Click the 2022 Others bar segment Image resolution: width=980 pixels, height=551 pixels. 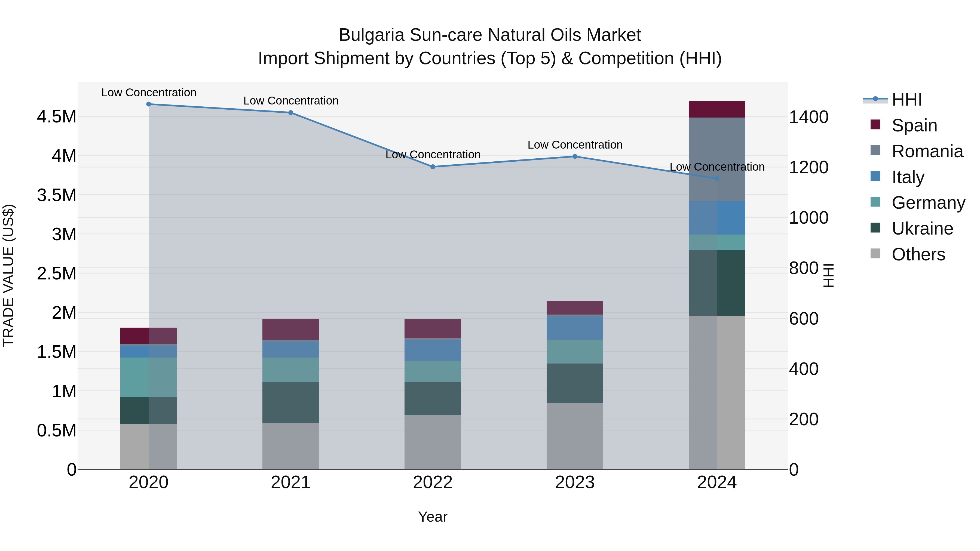433,442
